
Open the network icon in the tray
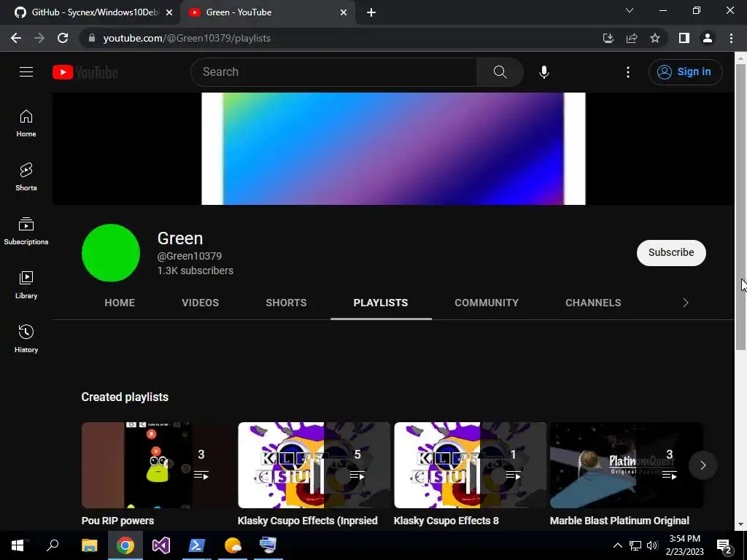click(x=635, y=545)
